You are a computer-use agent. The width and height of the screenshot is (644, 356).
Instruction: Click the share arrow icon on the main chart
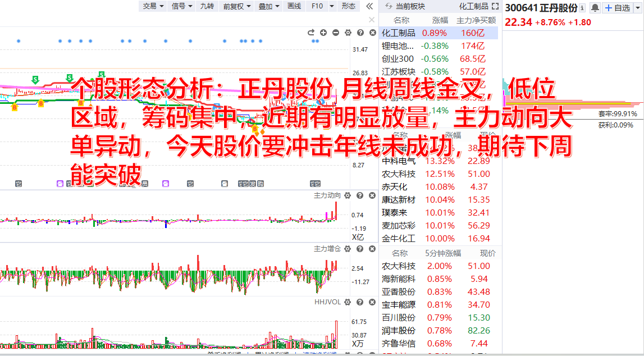[x=311, y=33]
